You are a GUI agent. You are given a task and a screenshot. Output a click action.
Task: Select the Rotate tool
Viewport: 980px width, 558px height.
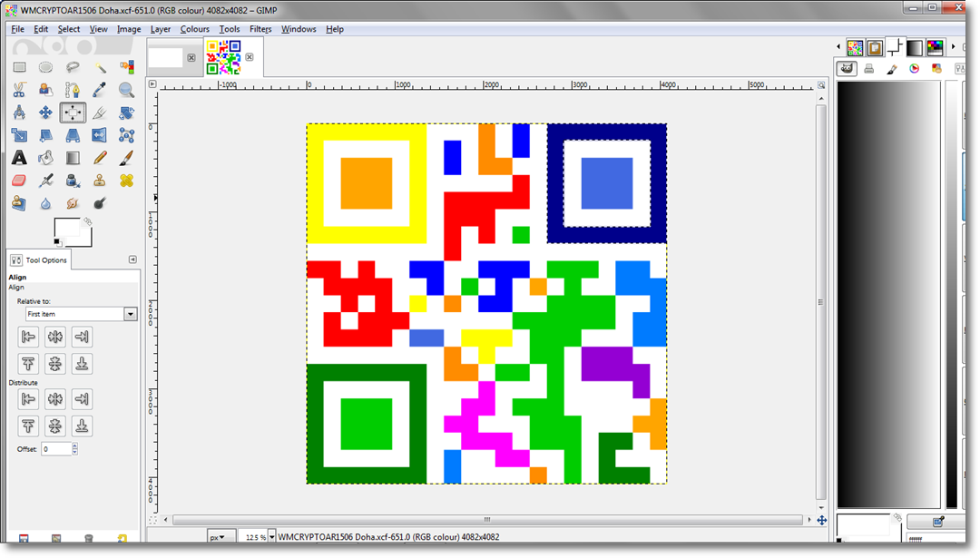pyautogui.click(x=127, y=113)
